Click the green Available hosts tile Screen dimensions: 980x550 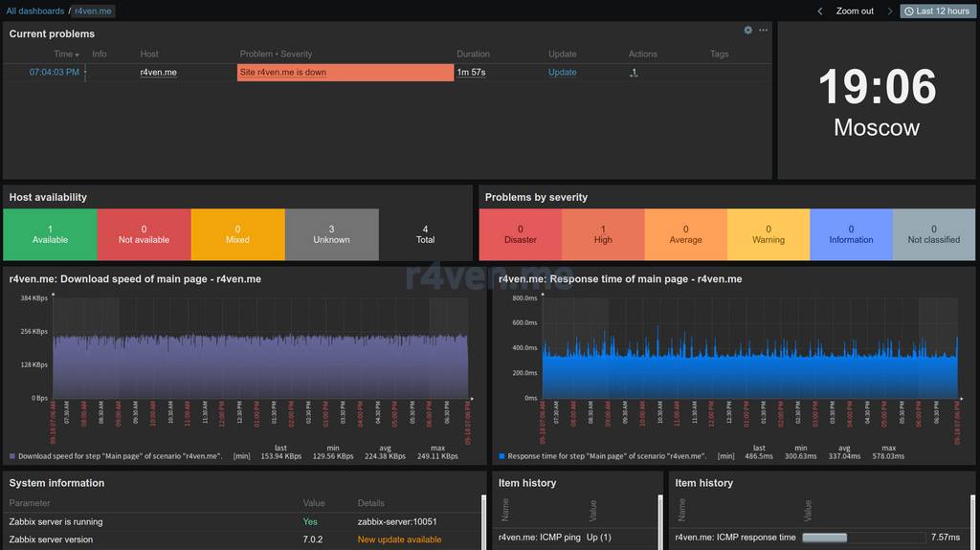tap(50, 234)
